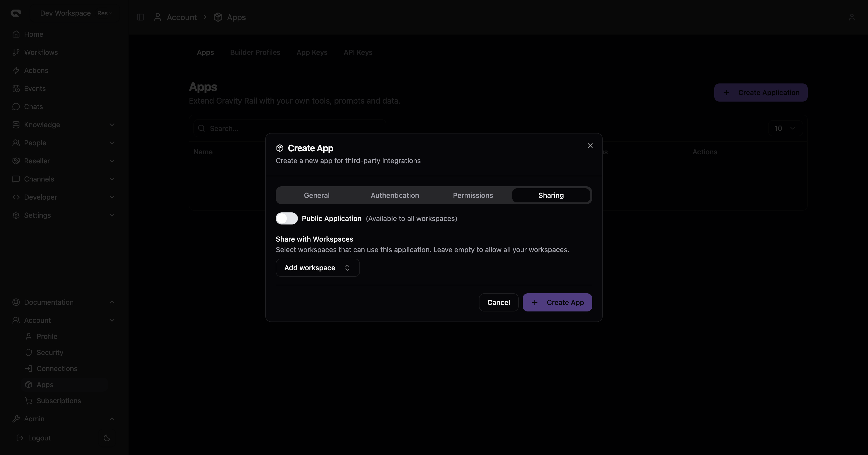This screenshot has height=455, width=868.
Task: Click the cube icon beside Create App title
Action: point(280,148)
